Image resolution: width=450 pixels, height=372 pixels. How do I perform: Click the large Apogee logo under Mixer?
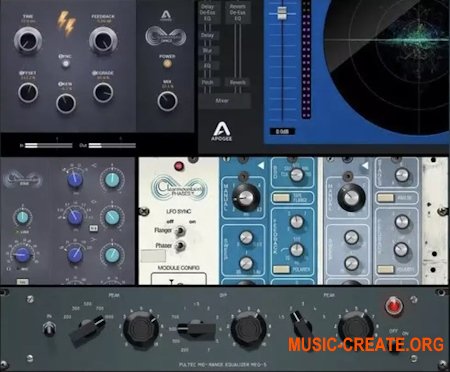pyautogui.click(x=221, y=131)
